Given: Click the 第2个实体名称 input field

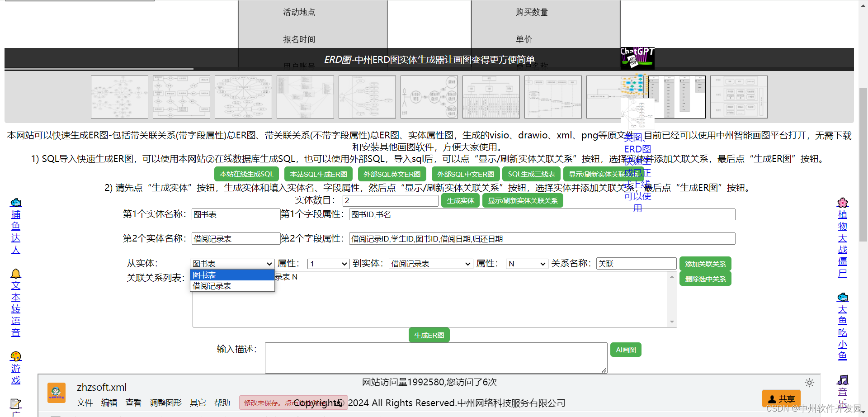Looking at the screenshot, I should 236,239.
